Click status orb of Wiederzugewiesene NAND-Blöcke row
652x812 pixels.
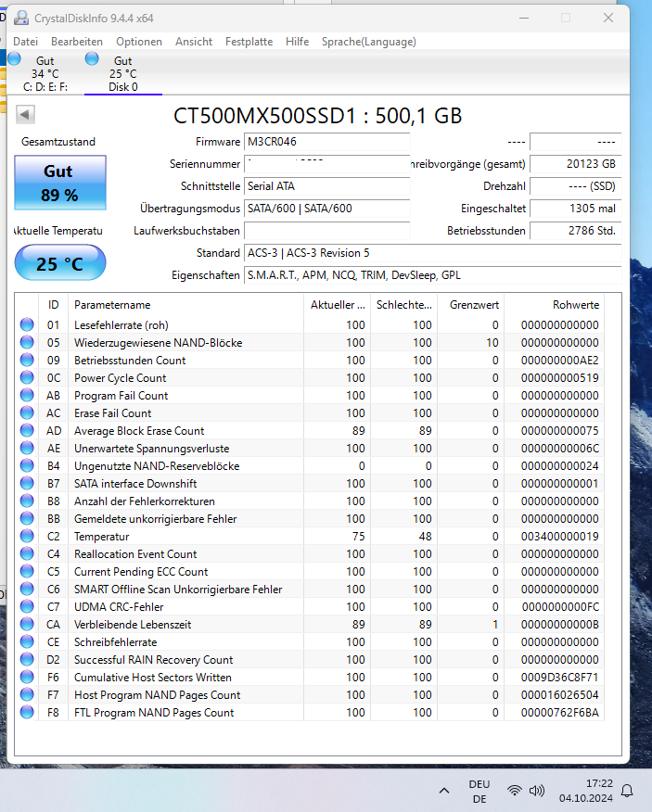pyautogui.click(x=27, y=342)
